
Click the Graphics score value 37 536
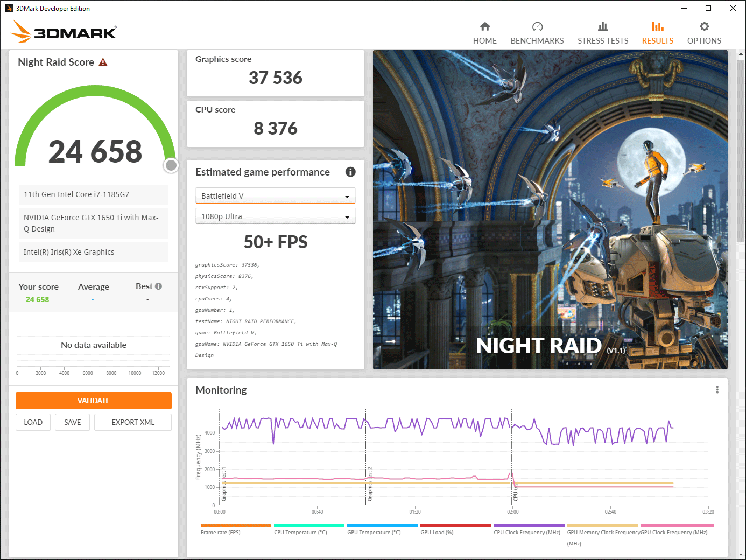276,78
